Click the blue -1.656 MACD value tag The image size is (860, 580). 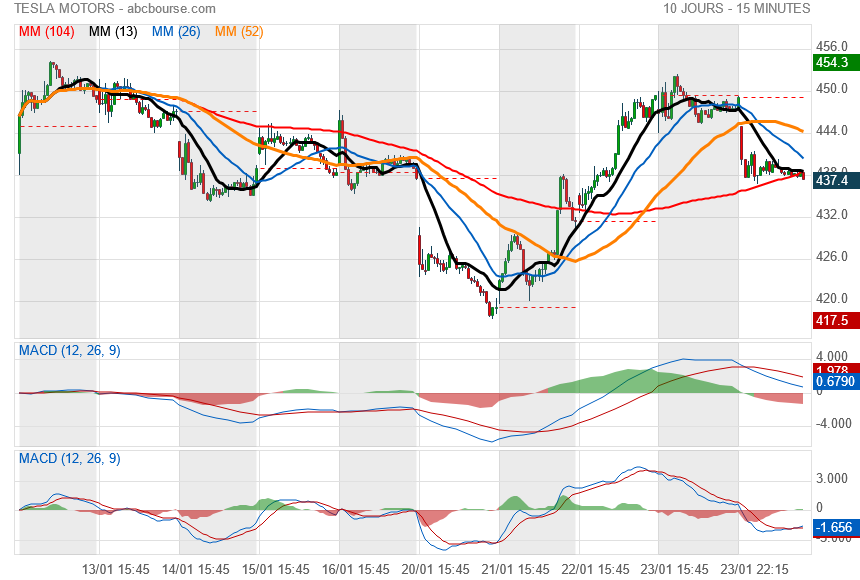832,526
